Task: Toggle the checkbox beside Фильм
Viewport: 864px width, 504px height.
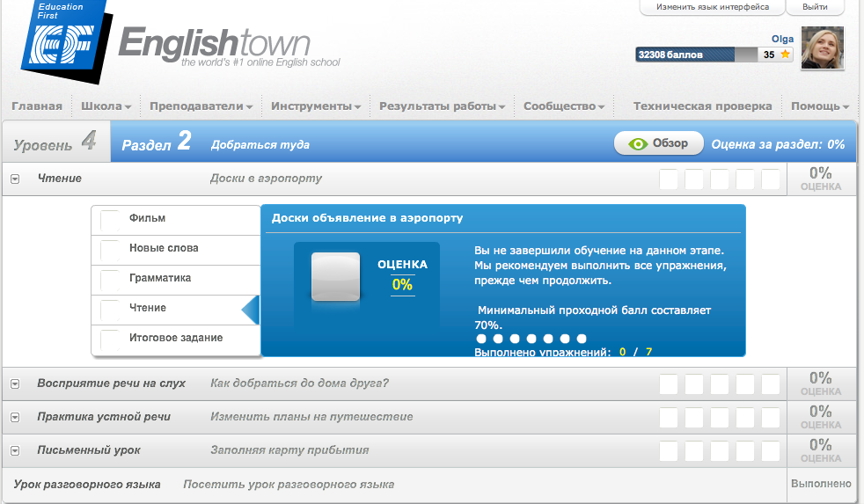Action: click(x=110, y=220)
